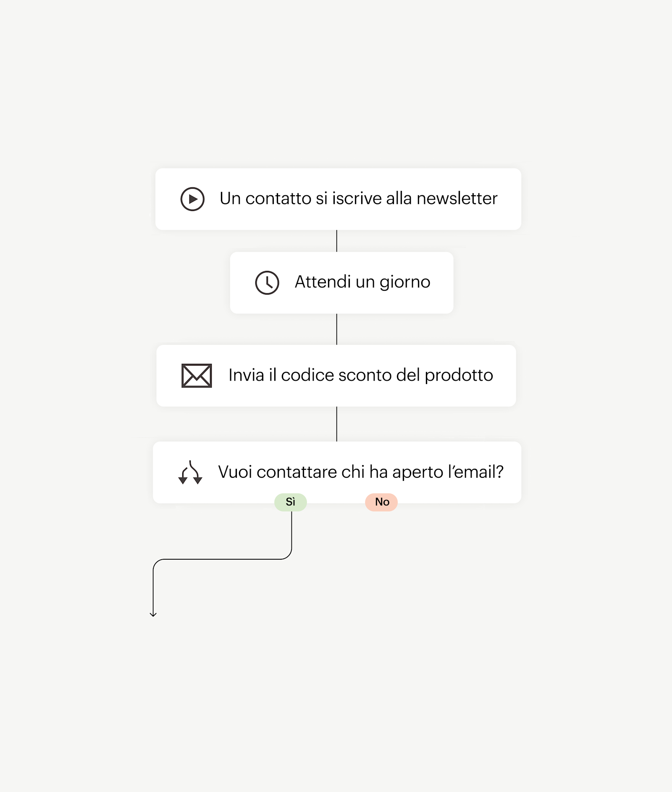Click the 'Attendi un giorno' text
The width and height of the screenshot is (672, 792).
tap(362, 282)
